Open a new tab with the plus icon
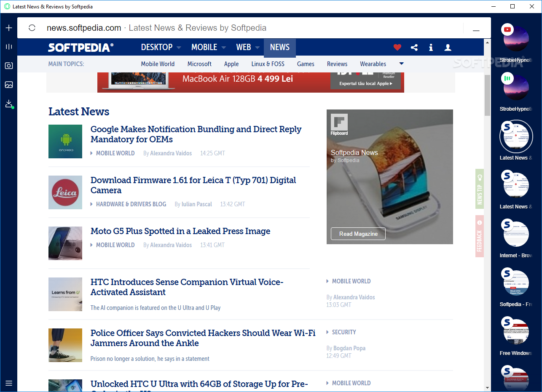Image resolution: width=542 pixels, height=392 pixels. point(9,28)
